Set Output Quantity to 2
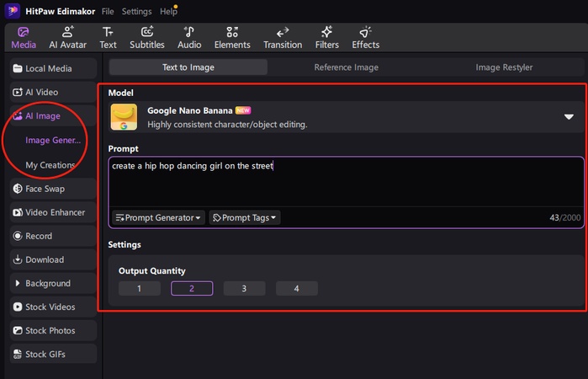 click(x=192, y=289)
